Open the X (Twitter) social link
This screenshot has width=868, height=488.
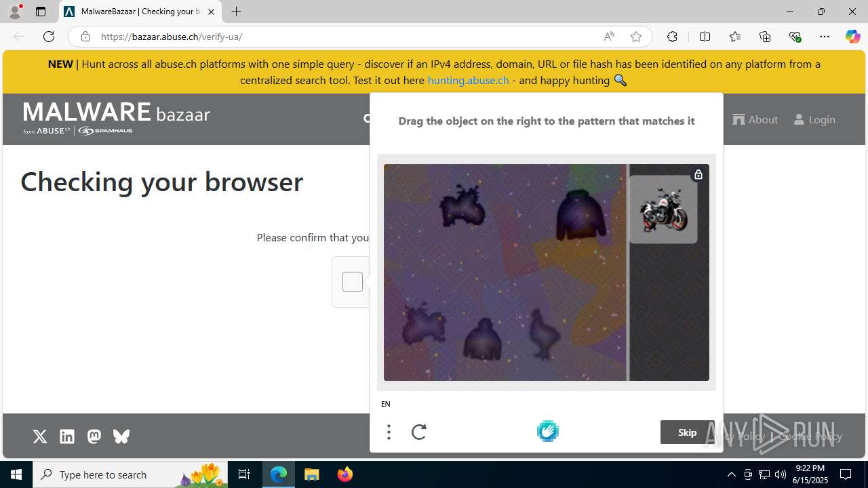coord(40,436)
